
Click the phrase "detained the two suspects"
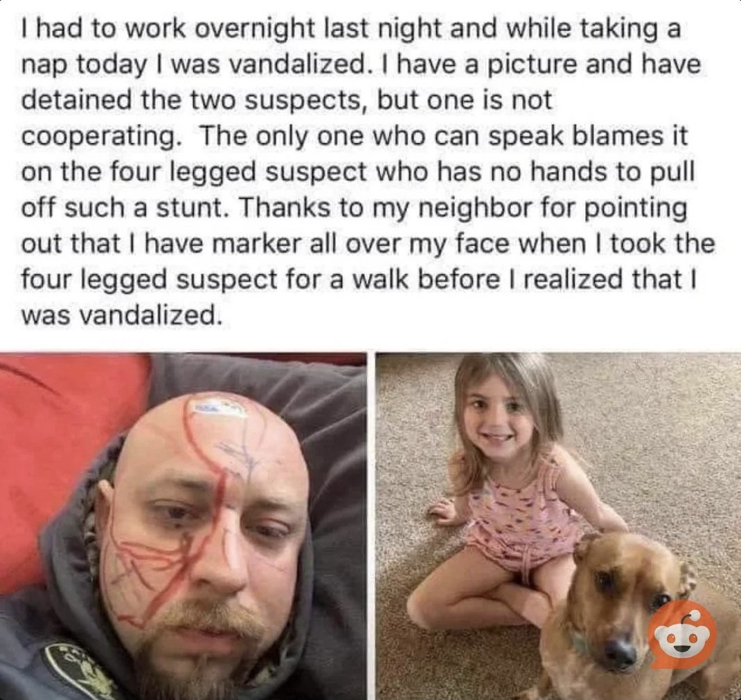pyautogui.click(x=195, y=100)
